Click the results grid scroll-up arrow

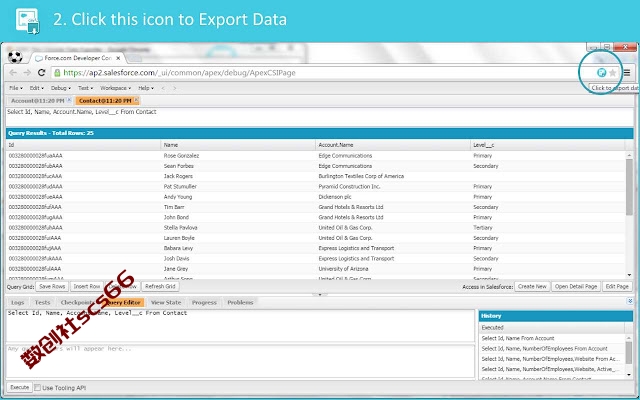click(x=629, y=156)
